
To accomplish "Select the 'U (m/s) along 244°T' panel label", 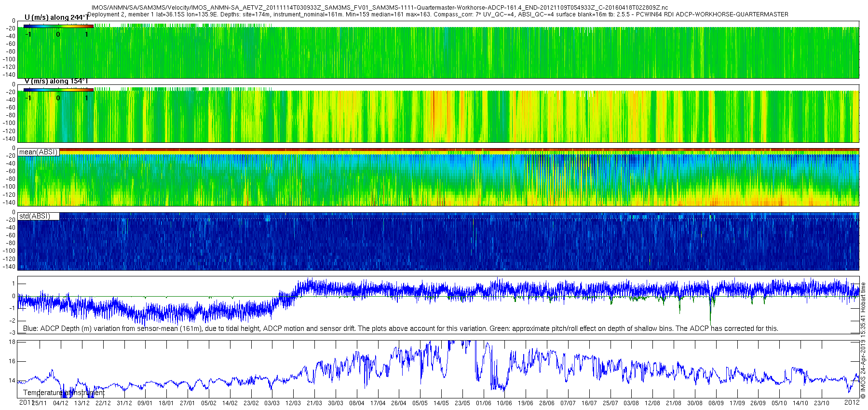I will click(56, 18).
